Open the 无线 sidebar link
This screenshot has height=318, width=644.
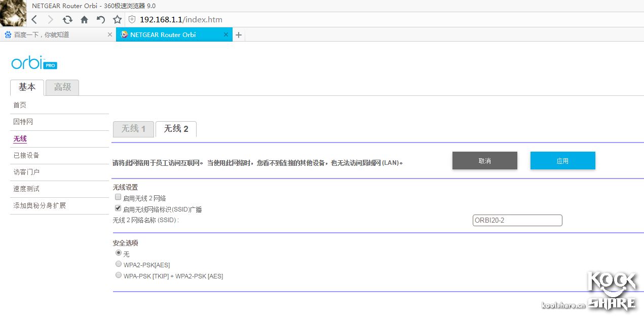click(20, 138)
